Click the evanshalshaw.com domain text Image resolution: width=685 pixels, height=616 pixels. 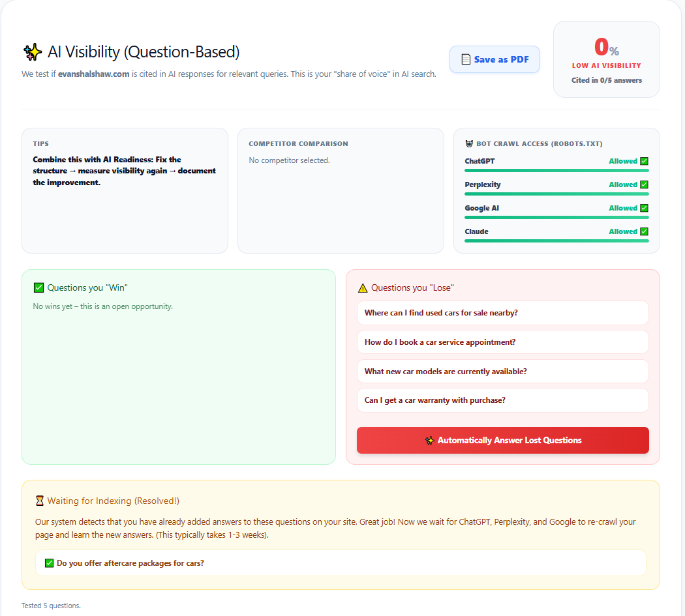93,74
